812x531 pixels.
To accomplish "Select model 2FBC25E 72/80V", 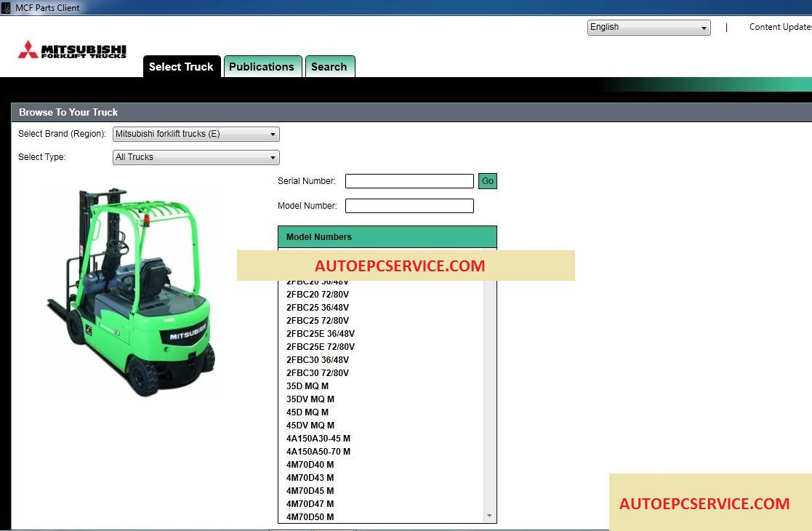I will pyautogui.click(x=321, y=346).
